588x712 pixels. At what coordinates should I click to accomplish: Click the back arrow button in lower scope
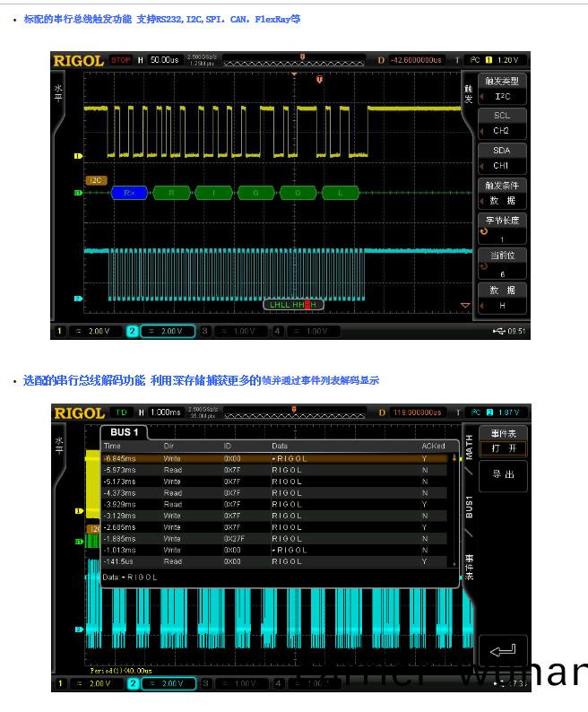click(x=503, y=650)
